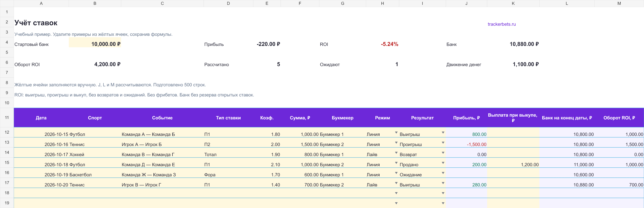Image resolution: width=644 pixels, height=208 pixels.
Task: Expand the Режим dropdown in the Теннис 2026-10-16 row
Action: pos(396,143)
